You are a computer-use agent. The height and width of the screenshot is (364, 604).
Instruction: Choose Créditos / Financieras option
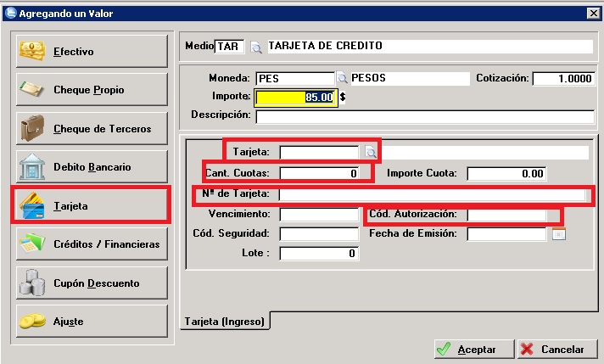(92, 244)
